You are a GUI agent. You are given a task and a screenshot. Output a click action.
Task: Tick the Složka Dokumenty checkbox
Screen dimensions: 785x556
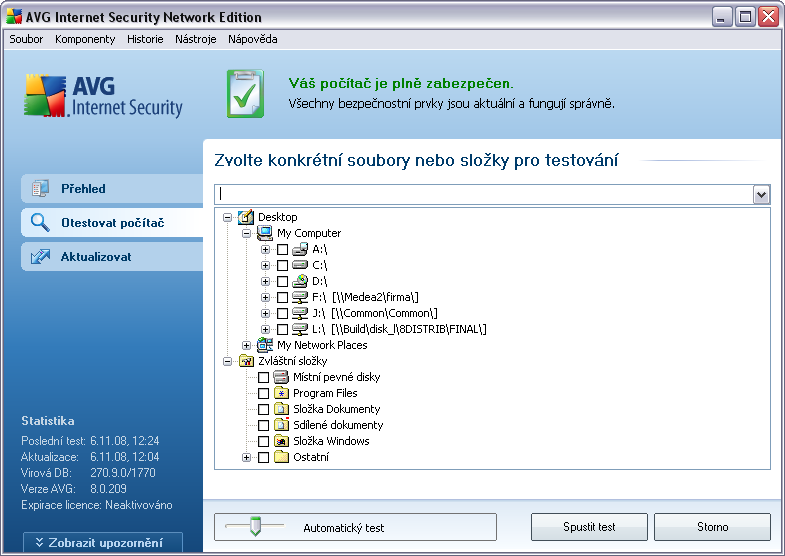tap(263, 409)
